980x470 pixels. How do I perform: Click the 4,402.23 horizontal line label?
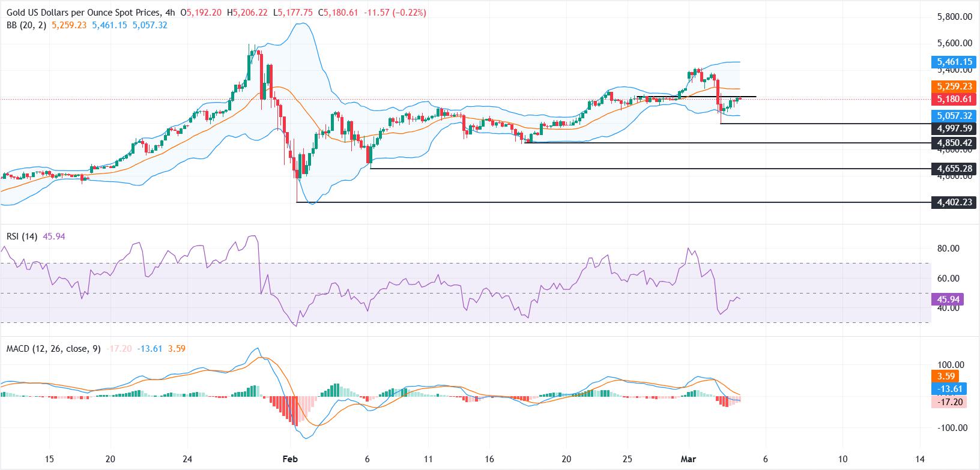952,203
